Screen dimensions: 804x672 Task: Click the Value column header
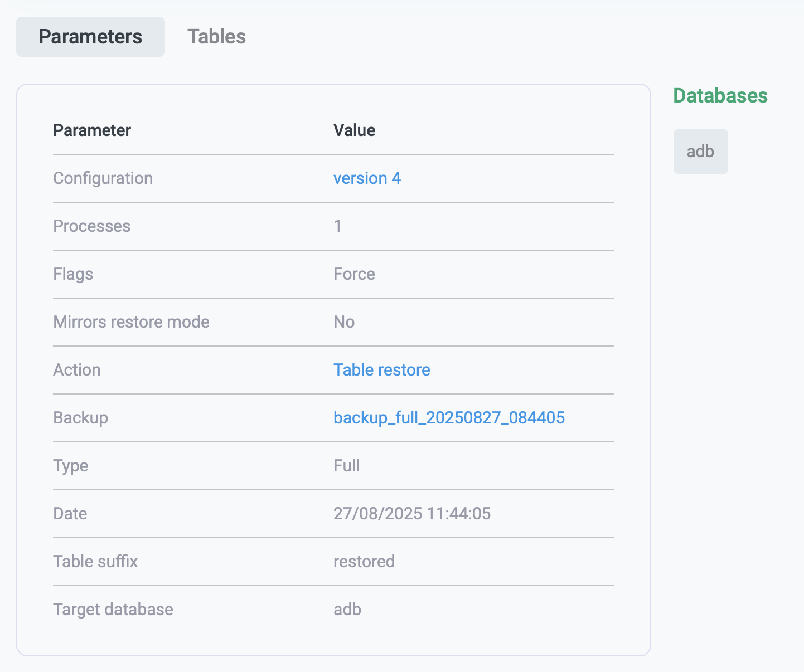(x=354, y=130)
